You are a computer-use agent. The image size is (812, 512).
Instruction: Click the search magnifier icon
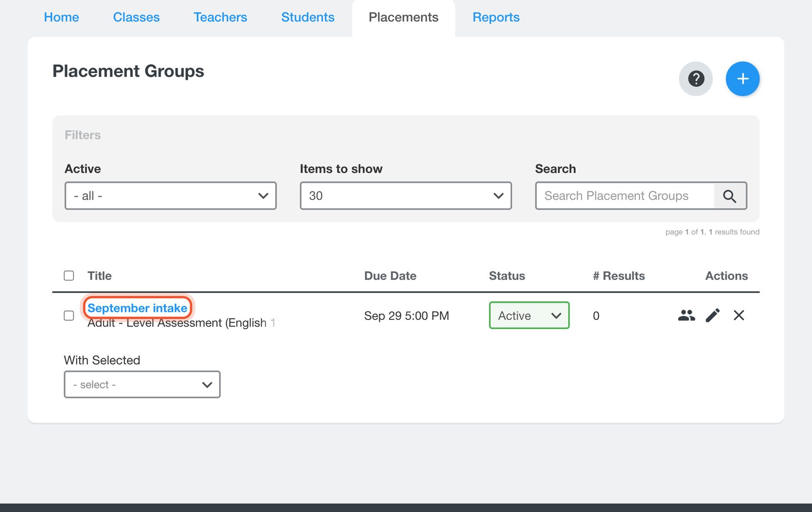730,196
